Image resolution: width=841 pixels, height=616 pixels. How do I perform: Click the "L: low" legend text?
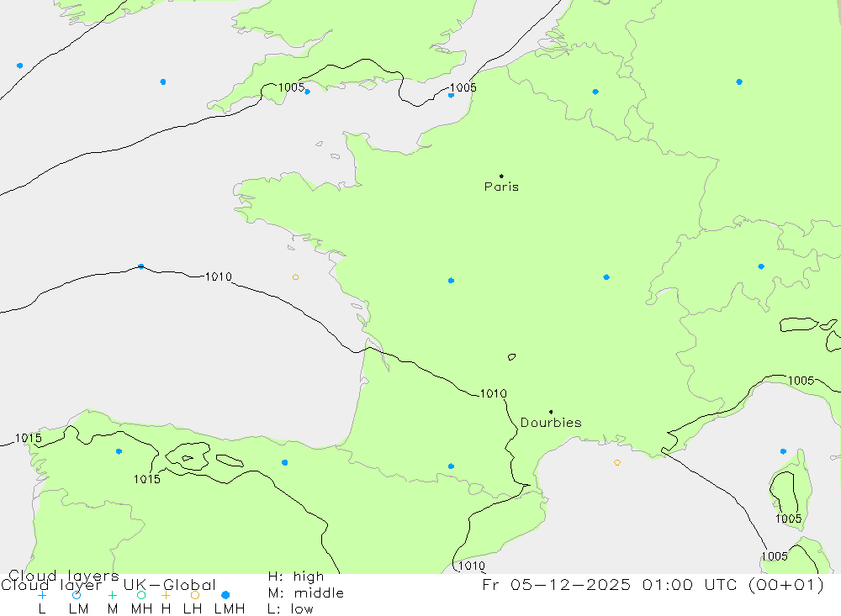coord(290,609)
